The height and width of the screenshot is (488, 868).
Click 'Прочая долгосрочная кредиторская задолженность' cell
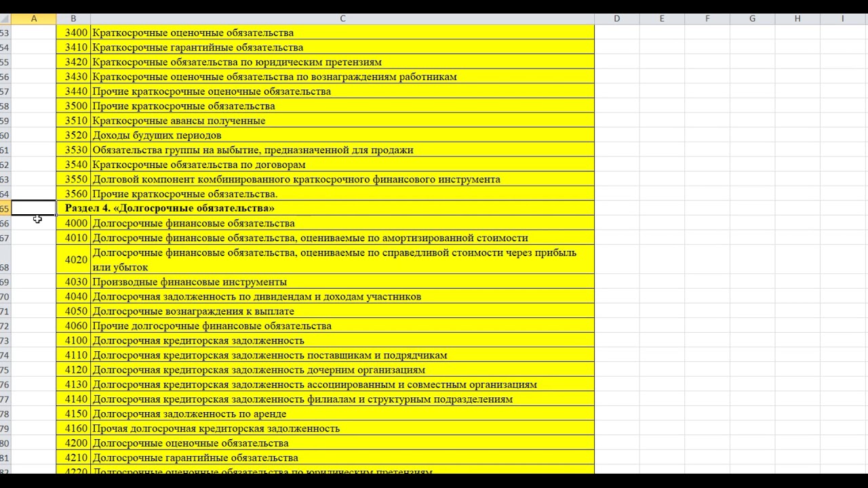tap(342, 428)
